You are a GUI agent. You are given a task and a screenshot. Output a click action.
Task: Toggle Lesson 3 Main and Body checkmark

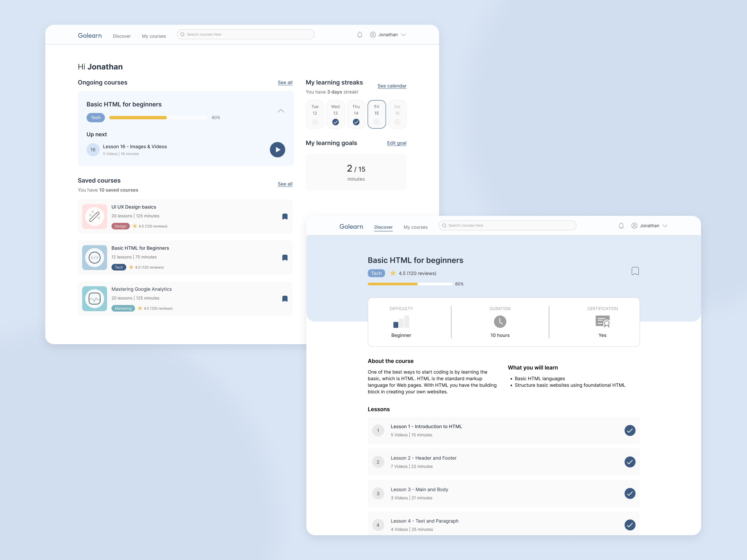tap(630, 493)
